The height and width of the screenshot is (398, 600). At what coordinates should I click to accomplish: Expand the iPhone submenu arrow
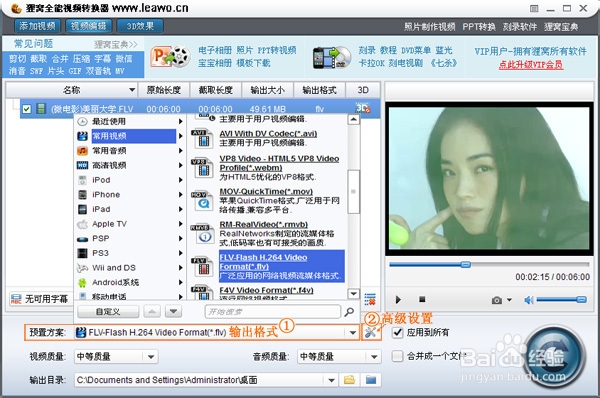(x=180, y=194)
